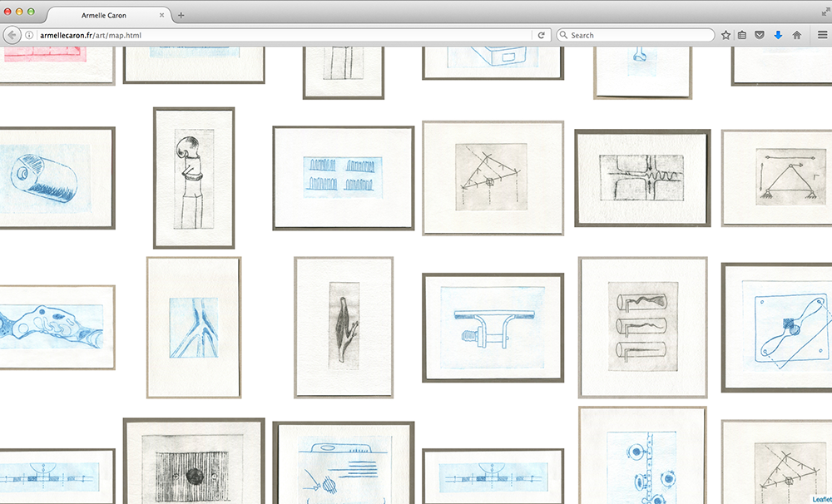Select the dark seed pod drawing
This screenshot has width=832, height=504.
click(x=344, y=328)
